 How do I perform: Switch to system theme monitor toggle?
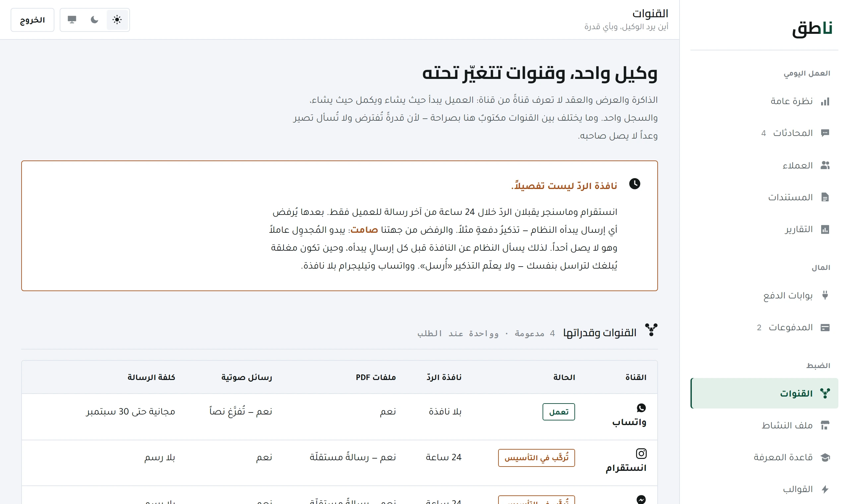[72, 20]
